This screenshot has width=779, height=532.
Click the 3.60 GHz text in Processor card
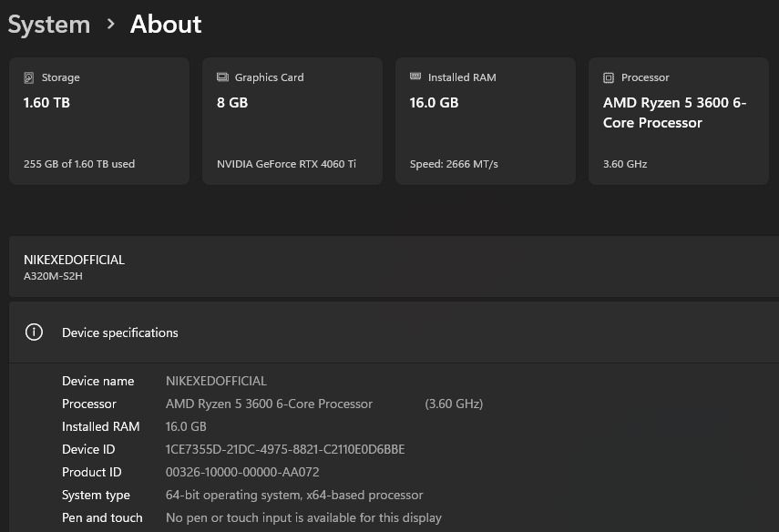point(625,164)
